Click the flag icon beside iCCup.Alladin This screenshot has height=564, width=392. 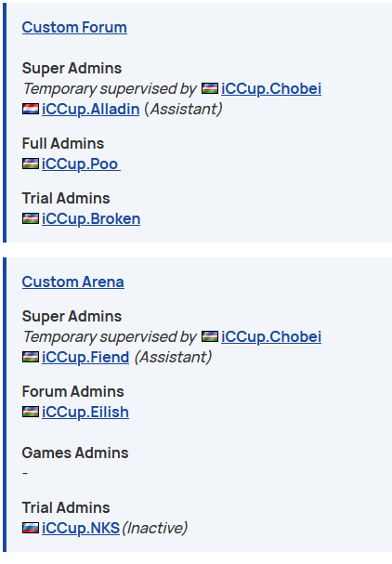(x=31, y=109)
